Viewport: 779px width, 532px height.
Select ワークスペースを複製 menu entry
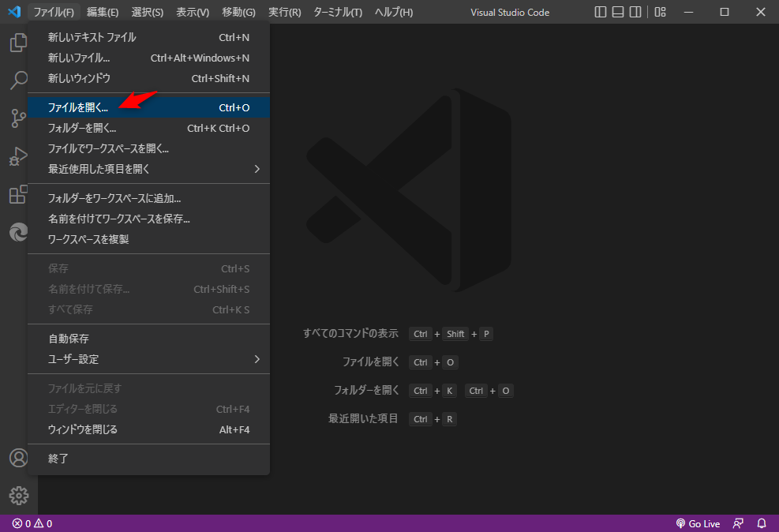tap(148, 238)
